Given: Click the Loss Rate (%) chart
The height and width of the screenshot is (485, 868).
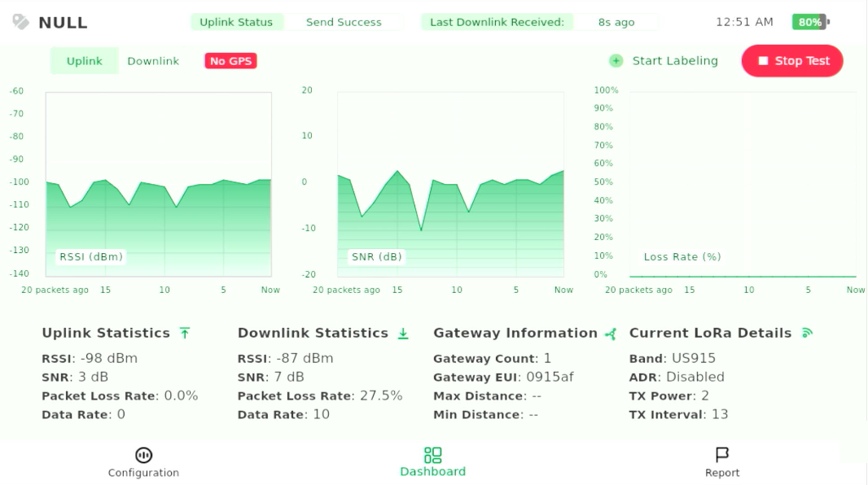Looking at the screenshot, I should point(742,184).
